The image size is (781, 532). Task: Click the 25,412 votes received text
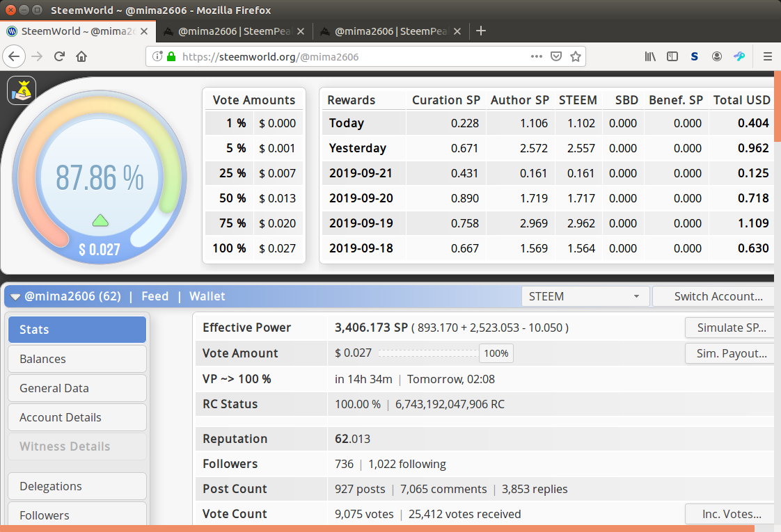pos(465,514)
